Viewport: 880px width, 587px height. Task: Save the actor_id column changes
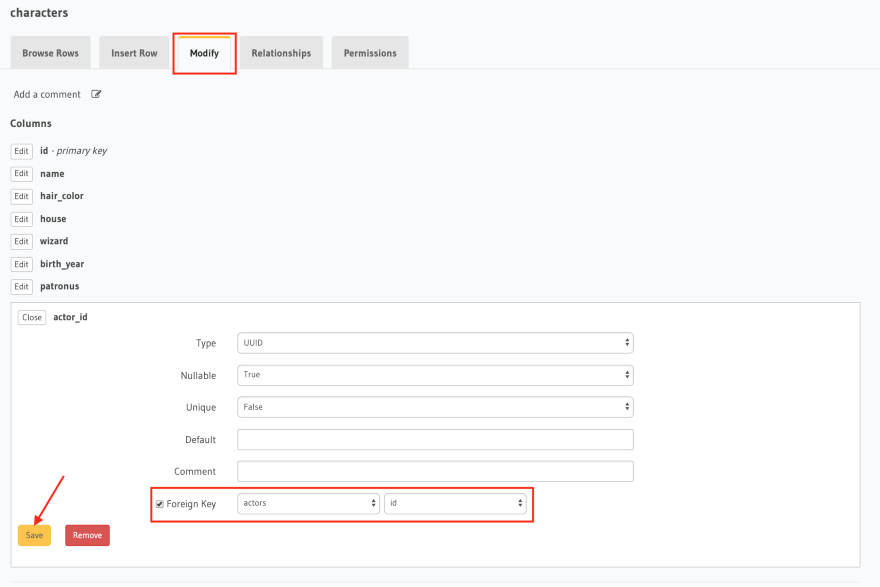click(x=34, y=535)
